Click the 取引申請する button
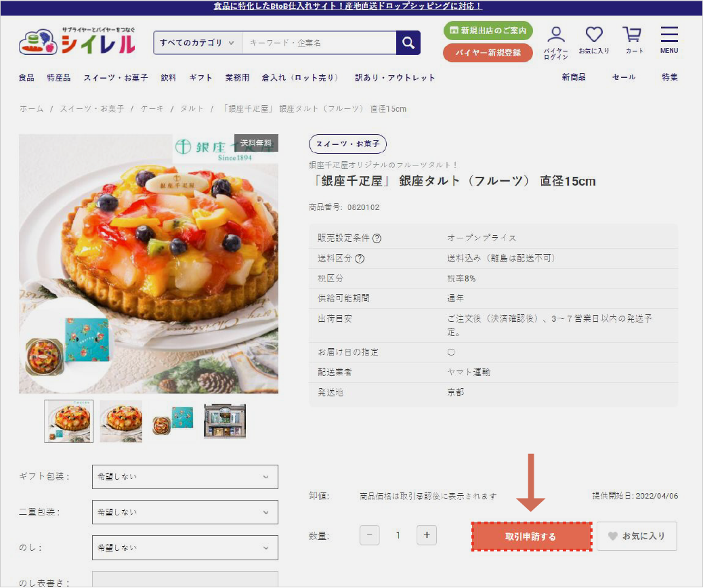703x588 pixels. (532, 537)
